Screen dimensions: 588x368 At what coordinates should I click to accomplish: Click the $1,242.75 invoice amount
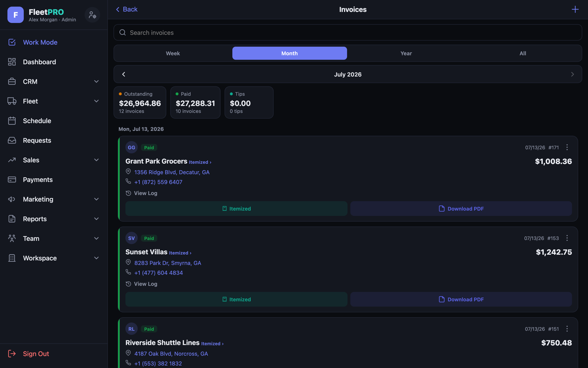[554, 252]
